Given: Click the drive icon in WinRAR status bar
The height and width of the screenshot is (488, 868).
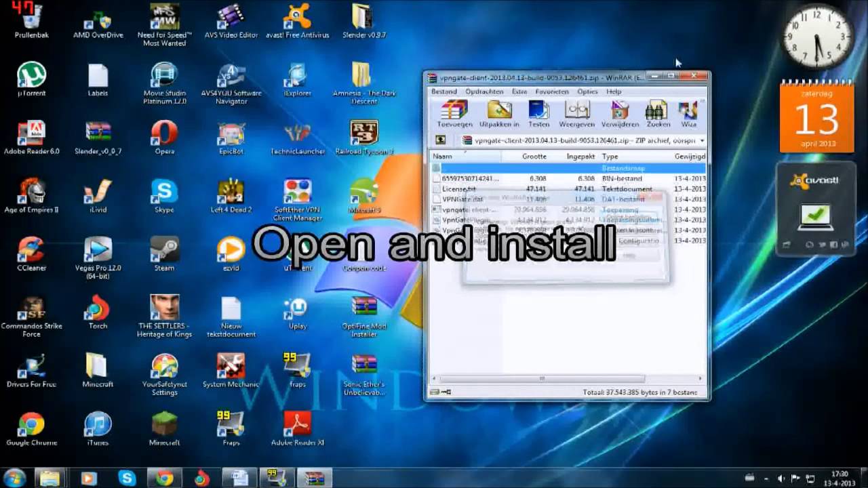Looking at the screenshot, I should (434, 392).
